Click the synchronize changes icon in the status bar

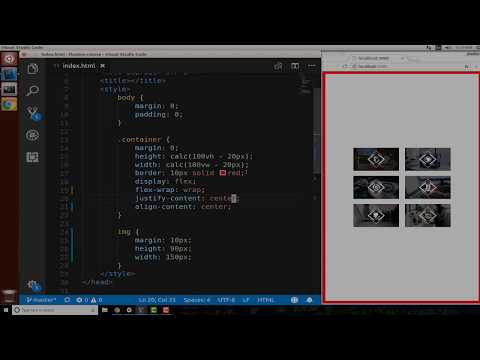click(67, 300)
